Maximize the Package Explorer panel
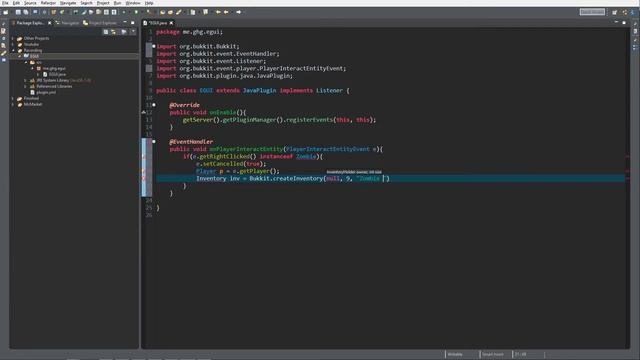The width and height of the screenshot is (640, 360). tap(133, 23)
